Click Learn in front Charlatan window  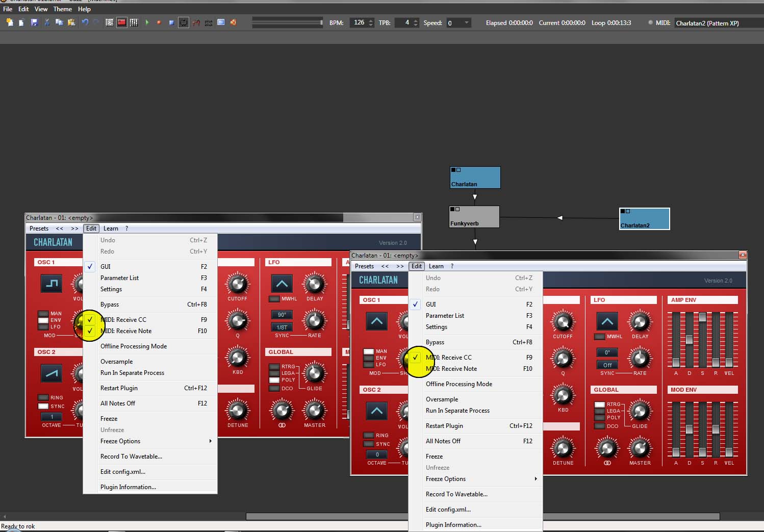coord(436,266)
